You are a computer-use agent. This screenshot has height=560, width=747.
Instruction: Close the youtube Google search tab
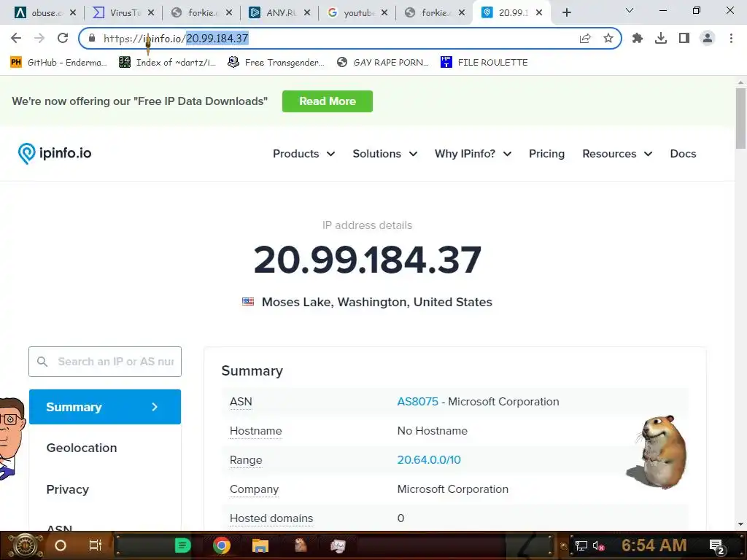384,13
